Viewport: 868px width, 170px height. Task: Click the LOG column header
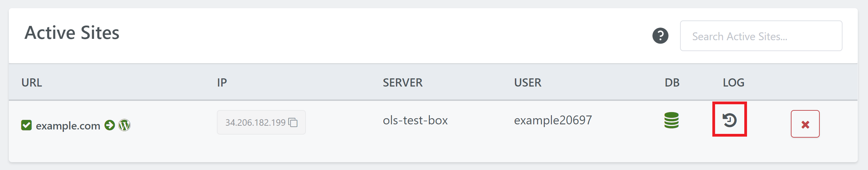pyautogui.click(x=733, y=82)
